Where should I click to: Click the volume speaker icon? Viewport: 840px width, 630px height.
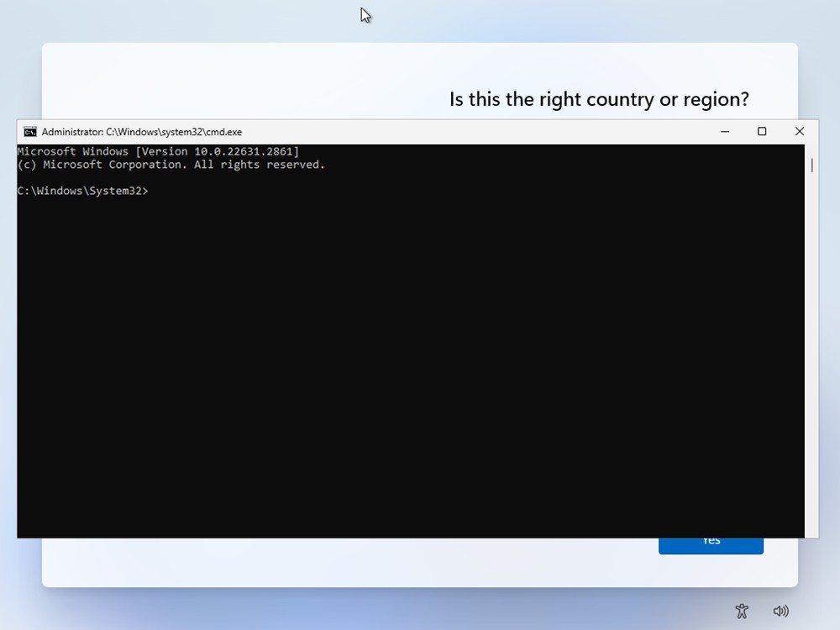click(780, 611)
